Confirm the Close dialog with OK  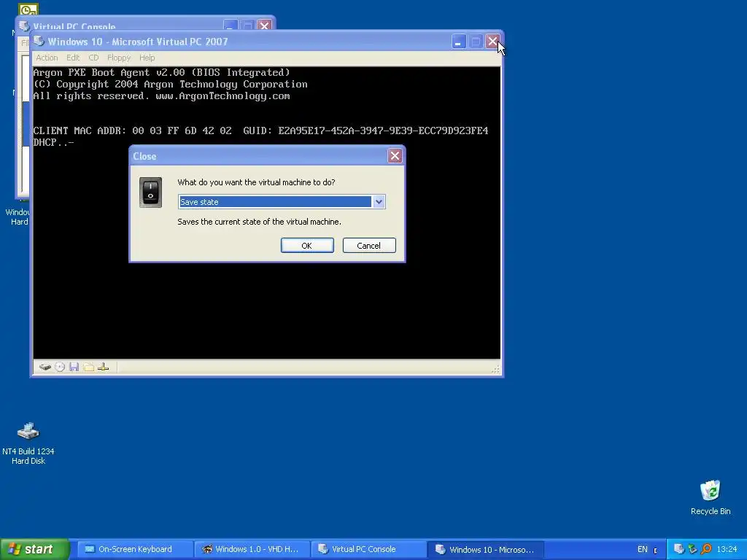[x=307, y=246]
